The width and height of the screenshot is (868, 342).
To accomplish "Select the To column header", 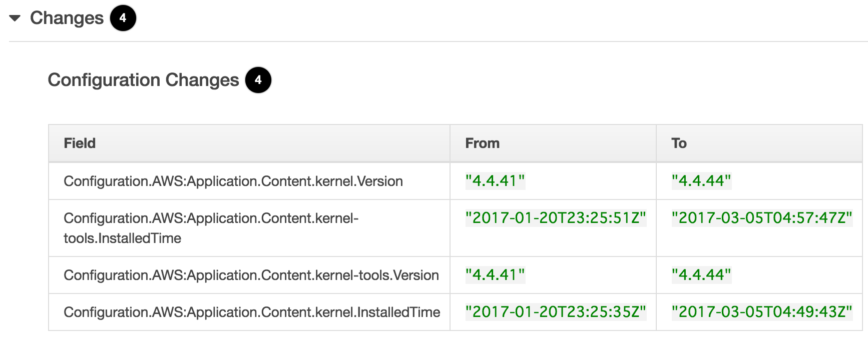I will pos(759,143).
